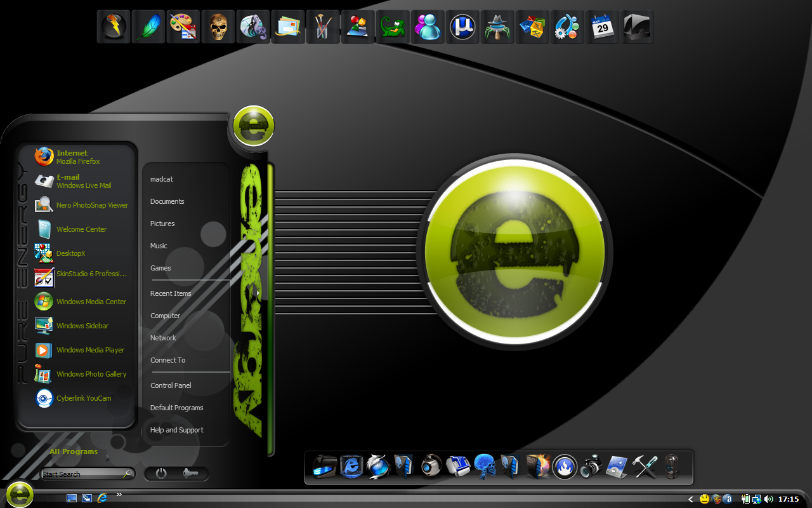812x508 pixels.
Task: Expand hidden quick launch items chevron
Action: [119, 494]
